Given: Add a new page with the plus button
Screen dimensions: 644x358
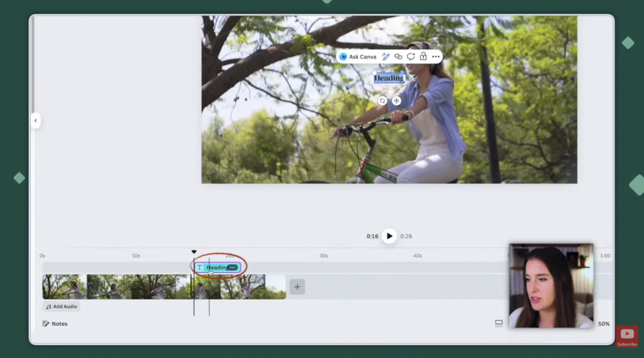Looking at the screenshot, I should (297, 287).
